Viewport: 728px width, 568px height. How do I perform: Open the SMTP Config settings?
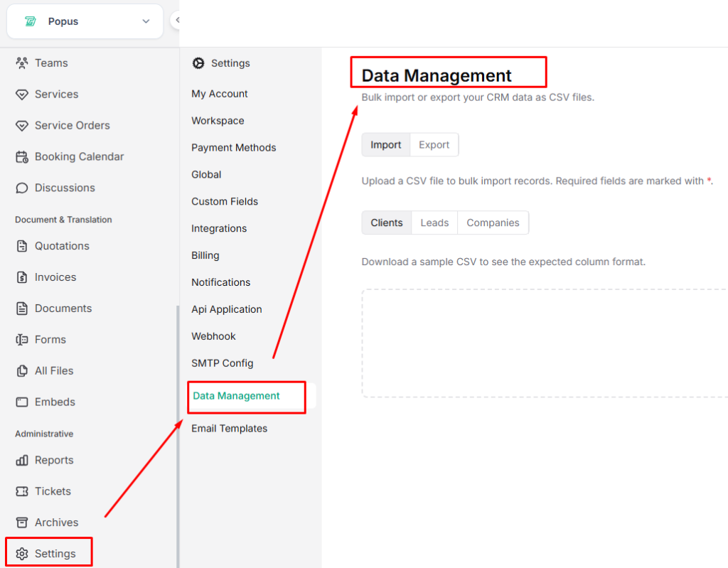coord(222,363)
